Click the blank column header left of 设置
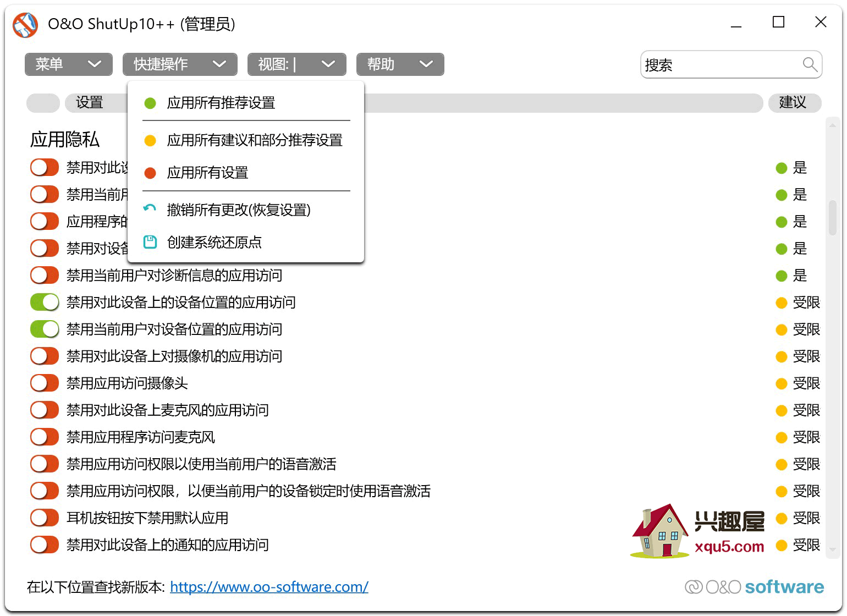 click(x=43, y=103)
